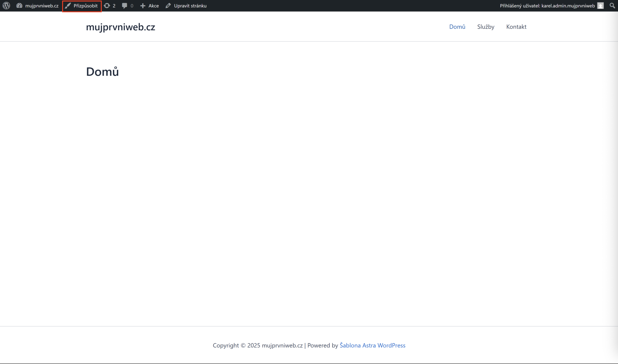Follow the Šablona Astra WordPress footer link

click(372, 345)
